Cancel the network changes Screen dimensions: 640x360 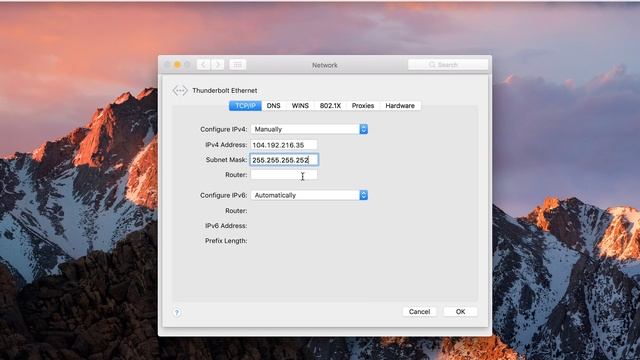click(419, 311)
